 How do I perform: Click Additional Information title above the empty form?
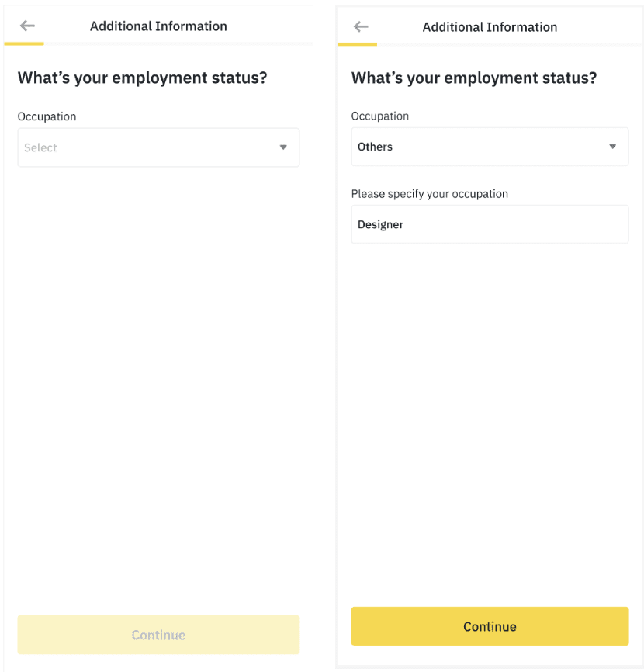pyautogui.click(x=158, y=26)
